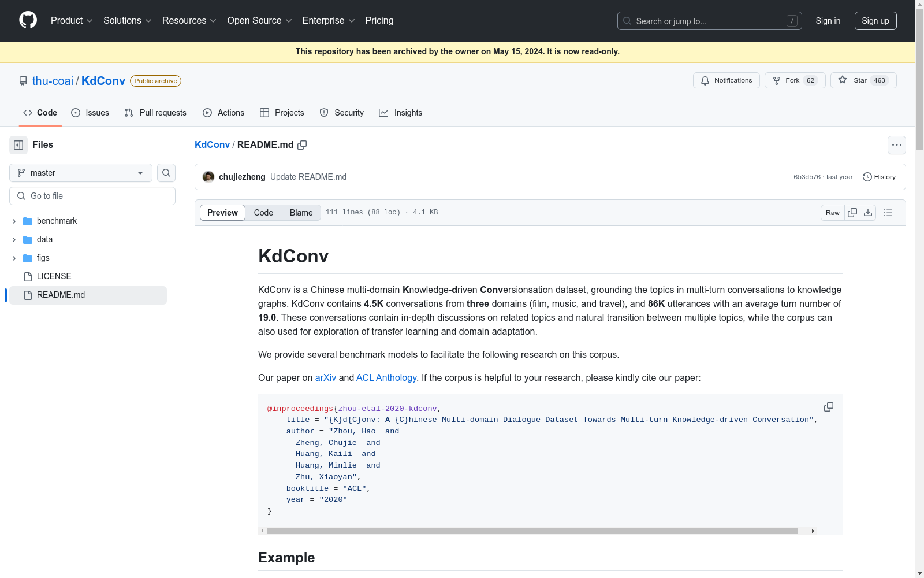Open the ACL Anthology paper link

(x=386, y=377)
